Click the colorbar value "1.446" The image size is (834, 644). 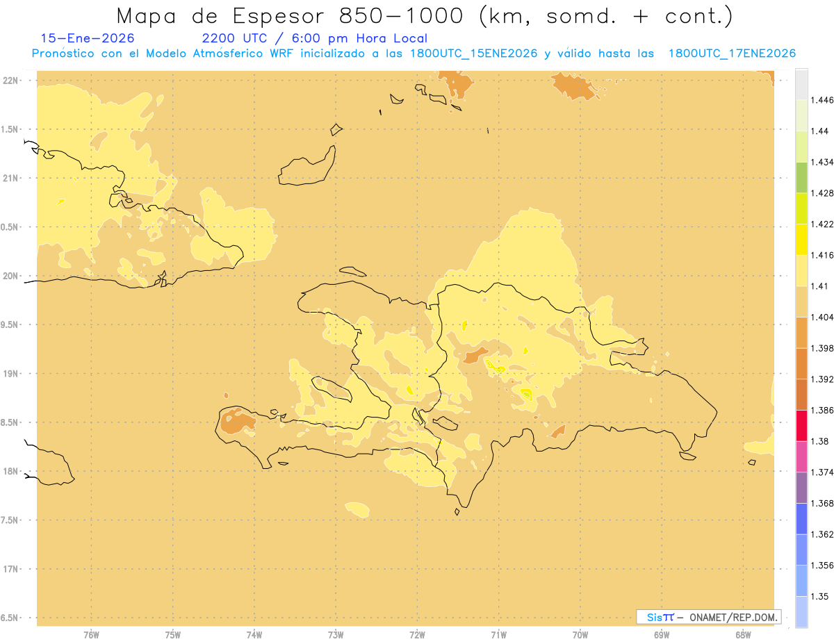[x=824, y=100]
